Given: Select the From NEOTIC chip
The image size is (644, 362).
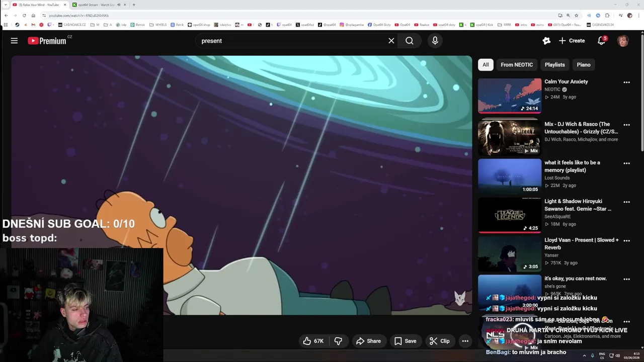Looking at the screenshot, I should [517, 64].
